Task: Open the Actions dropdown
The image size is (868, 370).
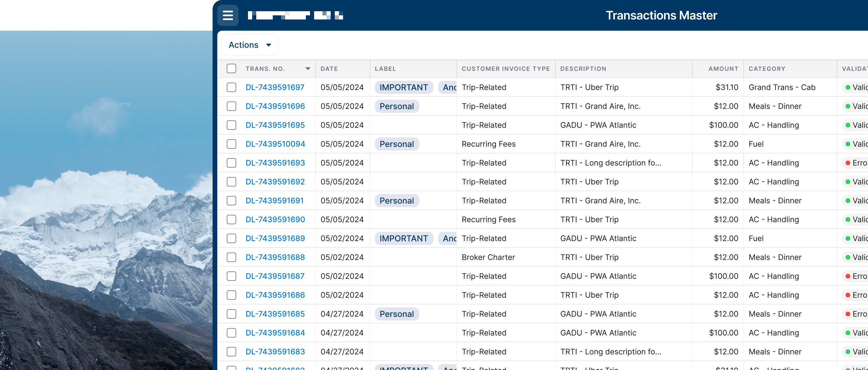Action: [250, 45]
